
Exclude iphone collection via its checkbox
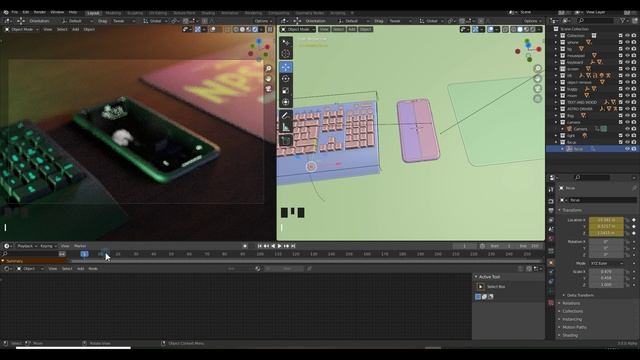621,42
